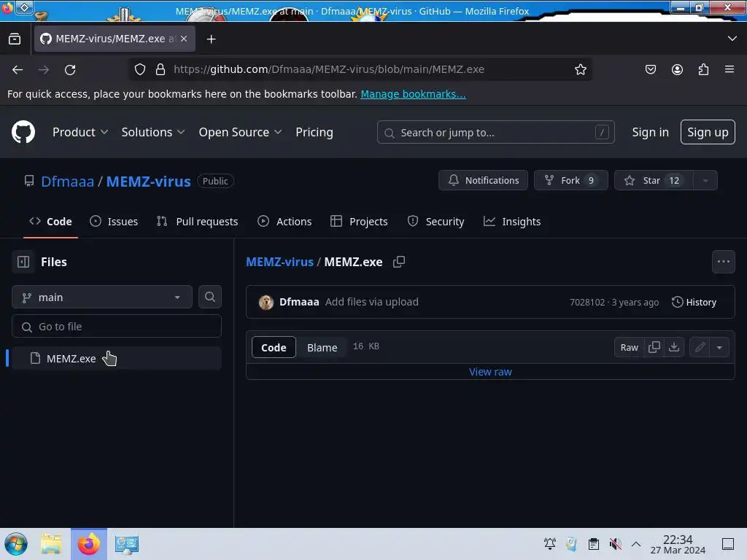Image resolution: width=747 pixels, height=560 pixels.
Task: Open the file explorer taskbar icon
Action: click(x=51, y=544)
